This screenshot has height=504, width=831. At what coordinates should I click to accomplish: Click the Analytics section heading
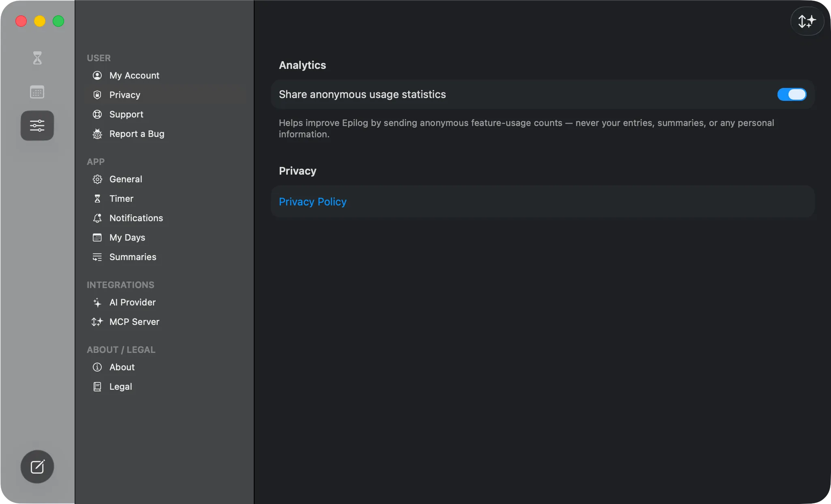pos(302,65)
